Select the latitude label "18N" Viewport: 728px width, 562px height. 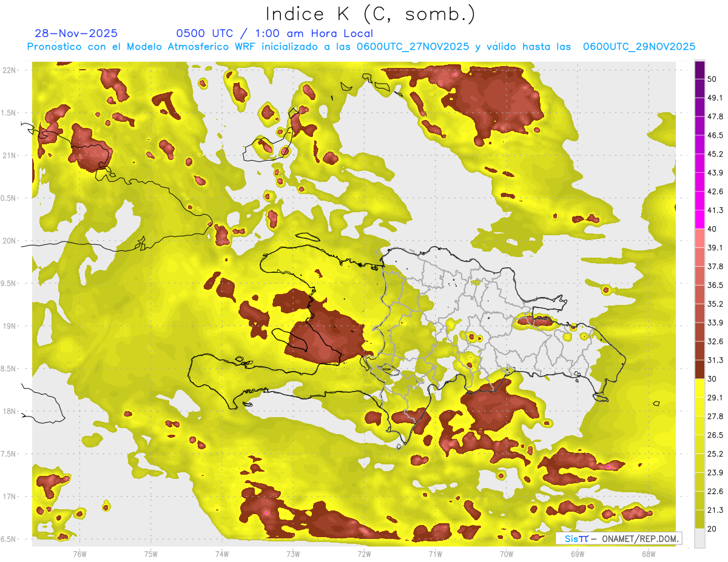(x=9, y=412)
